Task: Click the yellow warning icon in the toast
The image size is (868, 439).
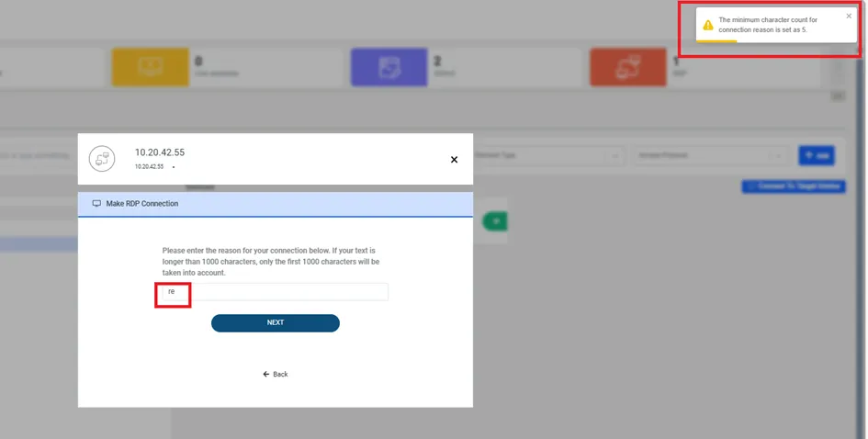Action: [x=708, y=25]
